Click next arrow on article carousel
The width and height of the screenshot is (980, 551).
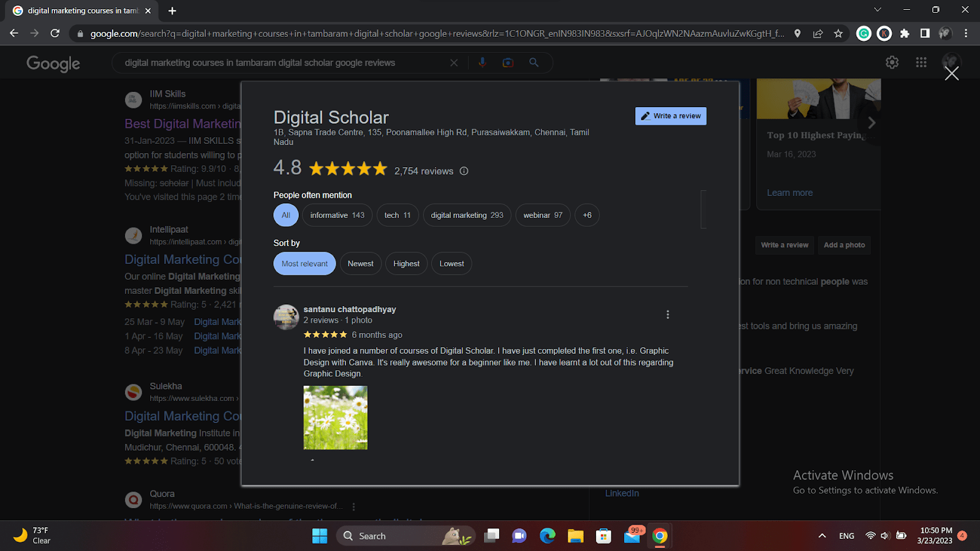872,123
